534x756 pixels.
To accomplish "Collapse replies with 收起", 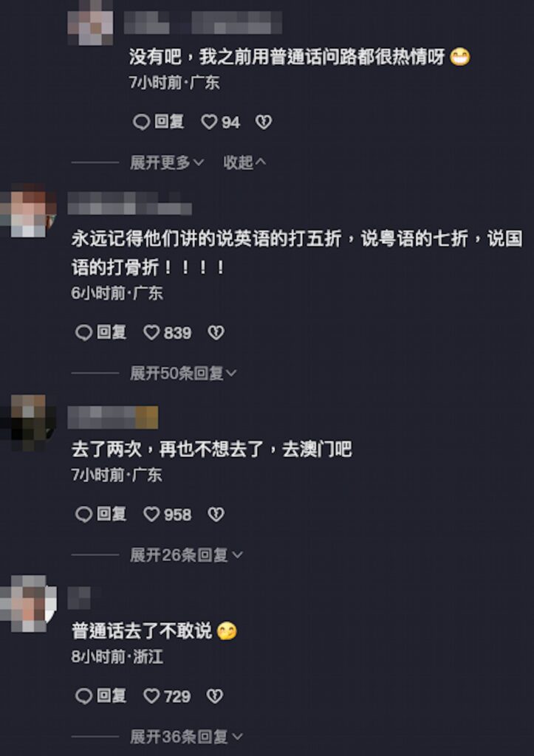I will tap(244, 162).
